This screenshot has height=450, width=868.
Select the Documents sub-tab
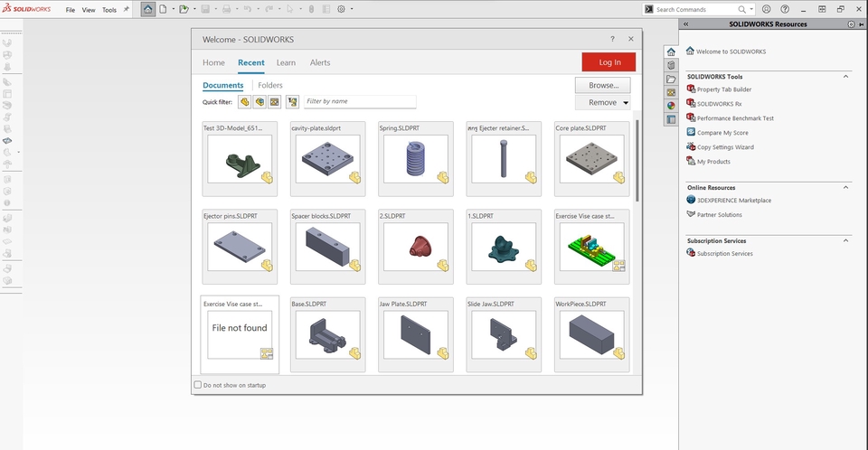click(x=223, y=85)
